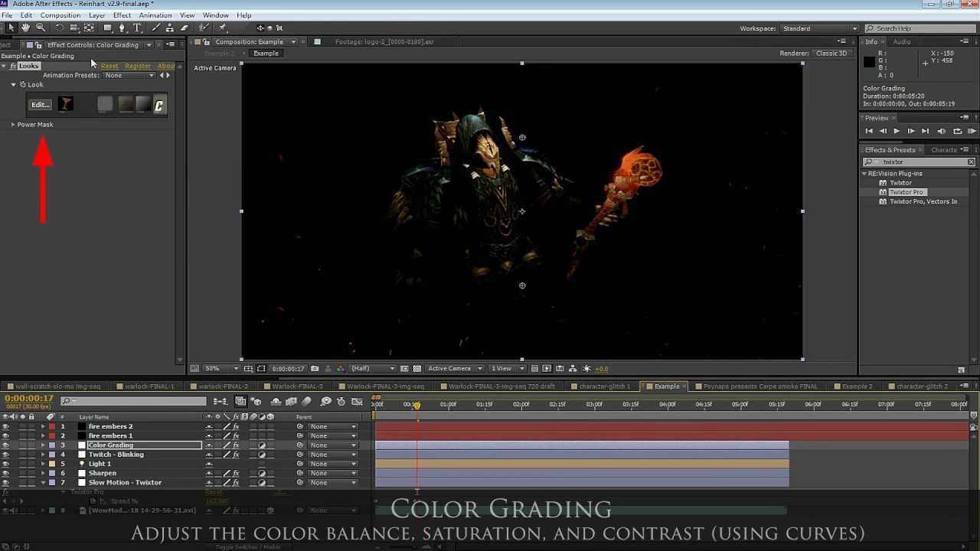
Task: Mute audio in the Preview panel
Action: [942, 132]
